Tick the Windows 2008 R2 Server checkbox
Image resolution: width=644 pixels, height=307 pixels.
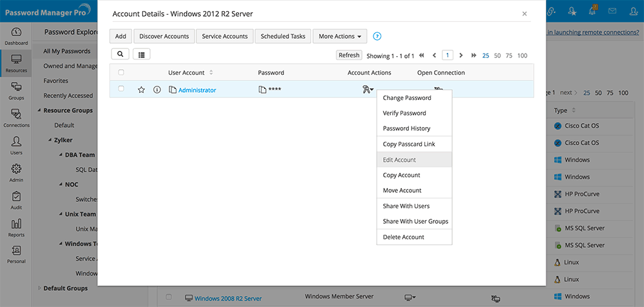click(x=169, y=297)
